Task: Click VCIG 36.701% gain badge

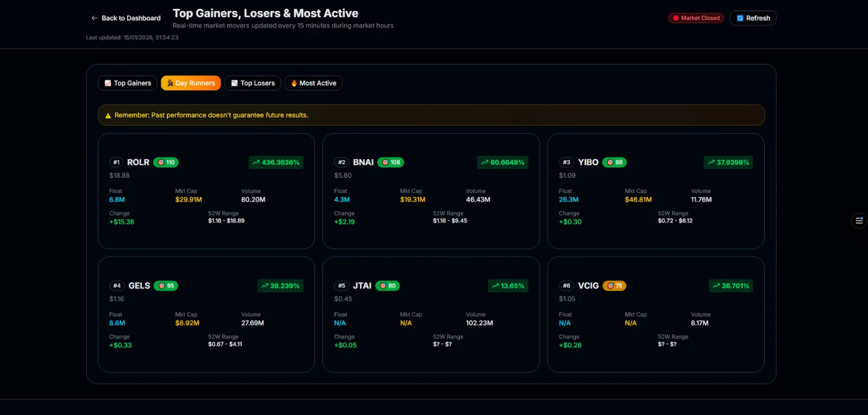Action: click(731, 285)
